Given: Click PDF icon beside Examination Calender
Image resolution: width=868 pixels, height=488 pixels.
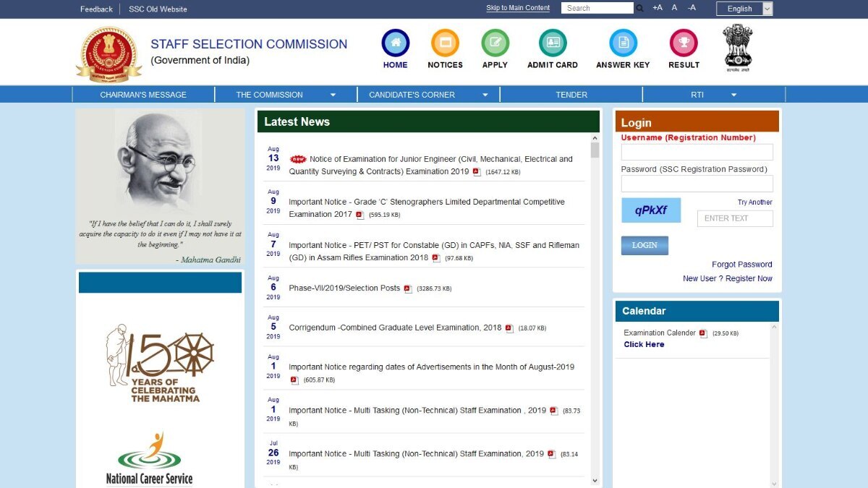Looking at the screenshot, I should tap(703, 333).
